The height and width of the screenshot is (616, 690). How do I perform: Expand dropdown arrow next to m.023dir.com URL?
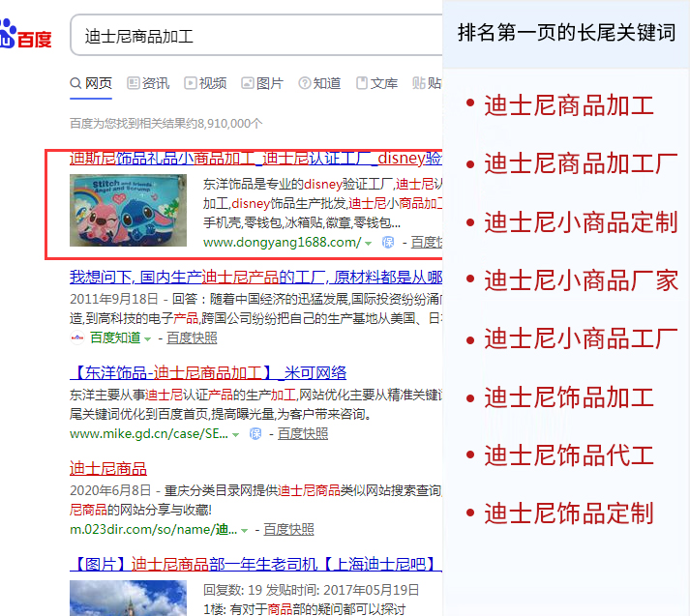(245, 531)
